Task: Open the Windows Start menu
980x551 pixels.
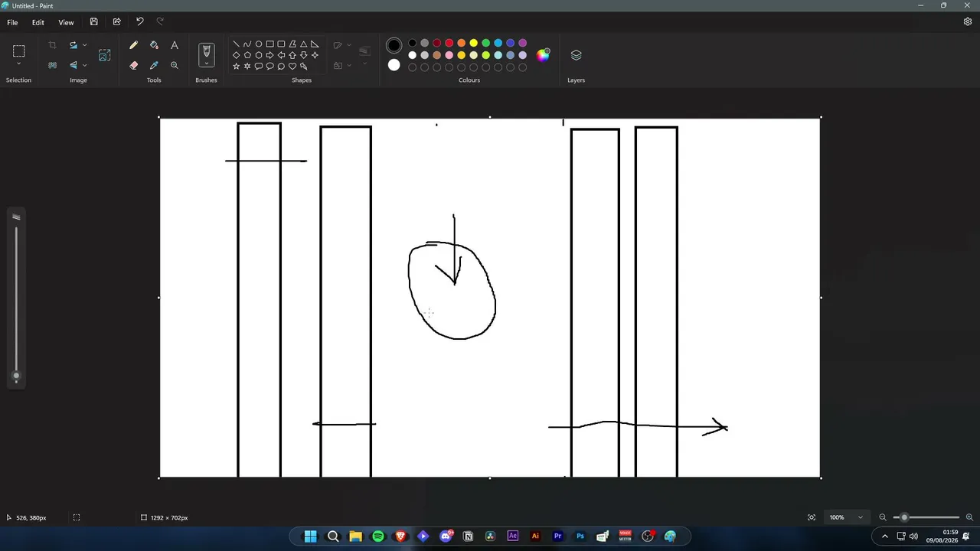Action: [310, 536]
